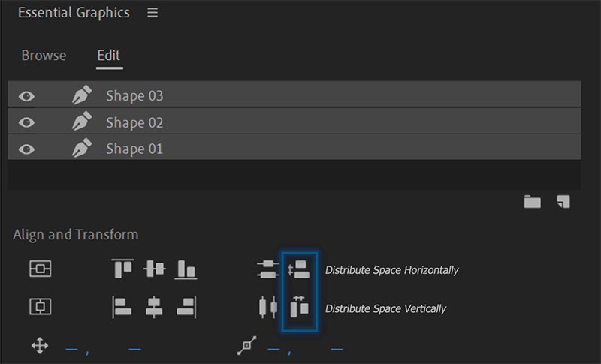
Task: Hide the Shape 01 layer
Action: click(26, 149)
